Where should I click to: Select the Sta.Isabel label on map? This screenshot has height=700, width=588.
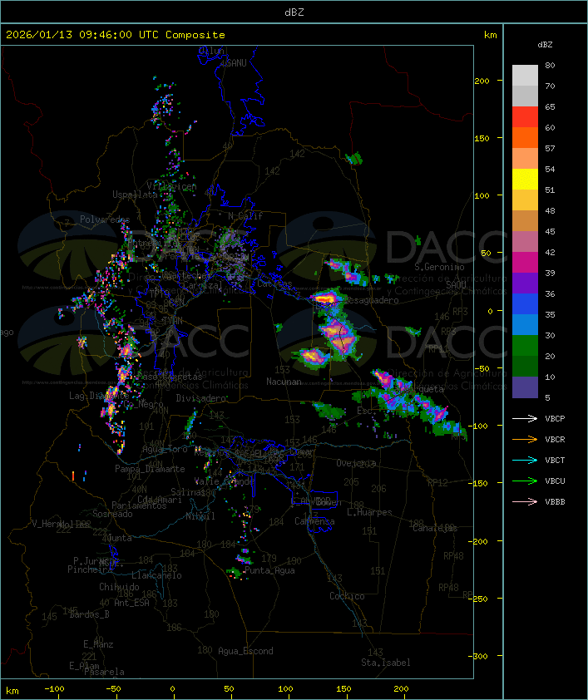click(x=385, y=663)
